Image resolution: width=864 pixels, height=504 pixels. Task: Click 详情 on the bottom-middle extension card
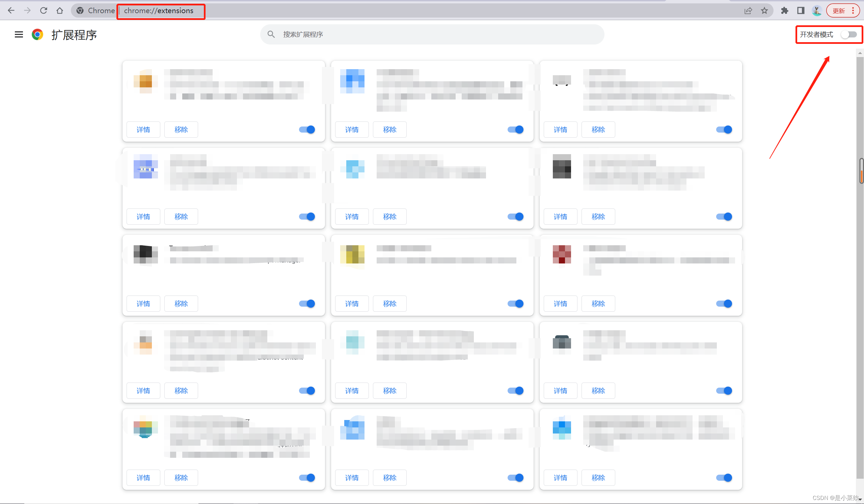(352, 478)
